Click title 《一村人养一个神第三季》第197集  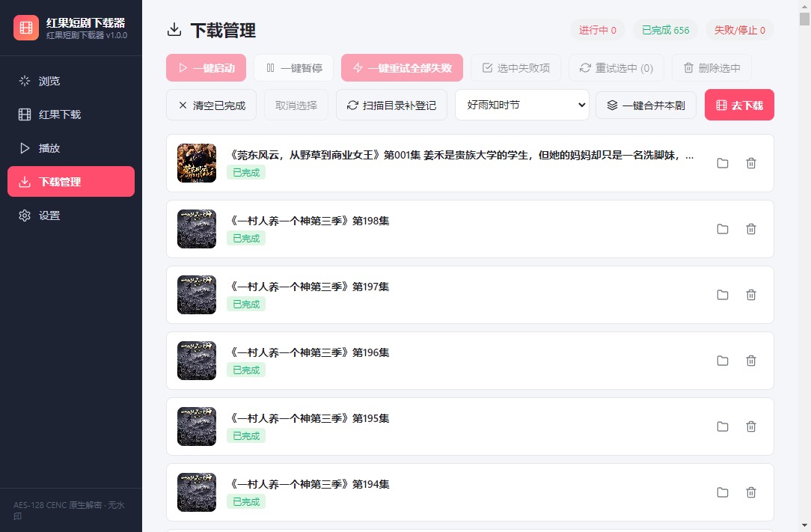[309, 287]
